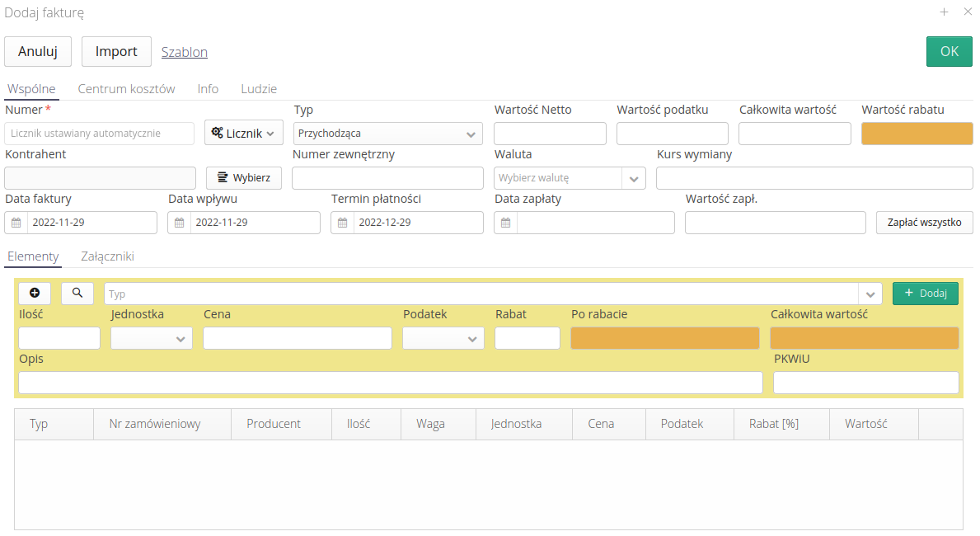
Task: Follow the Szablon link
Action: tap(185, 52)
